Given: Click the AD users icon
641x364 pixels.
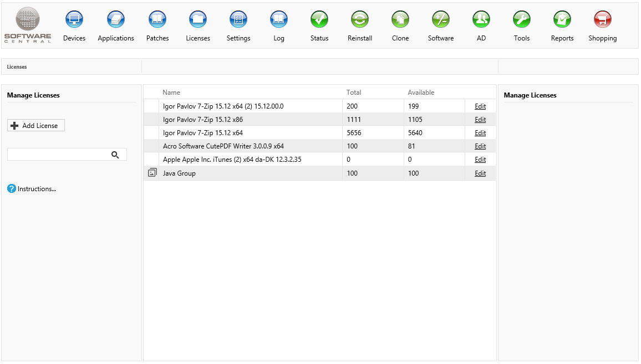Looking at the screenshot, I should [481, 20].
